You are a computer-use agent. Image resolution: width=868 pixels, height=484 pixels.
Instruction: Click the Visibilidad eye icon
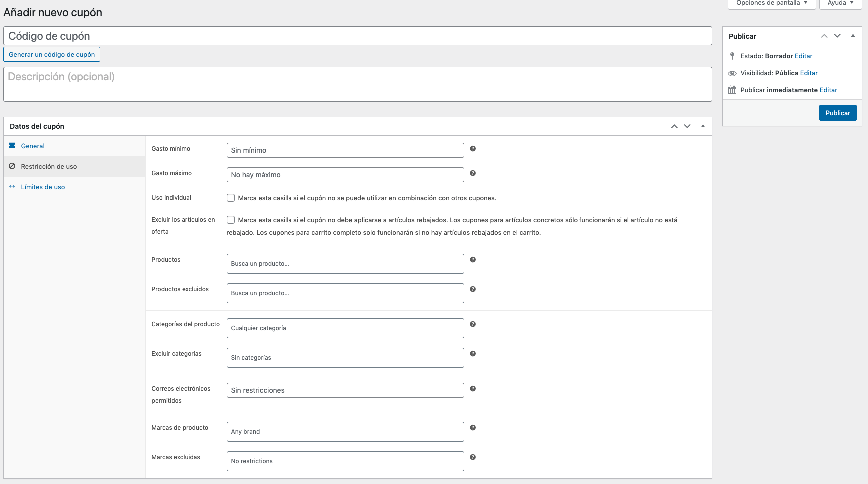(732, 73)
